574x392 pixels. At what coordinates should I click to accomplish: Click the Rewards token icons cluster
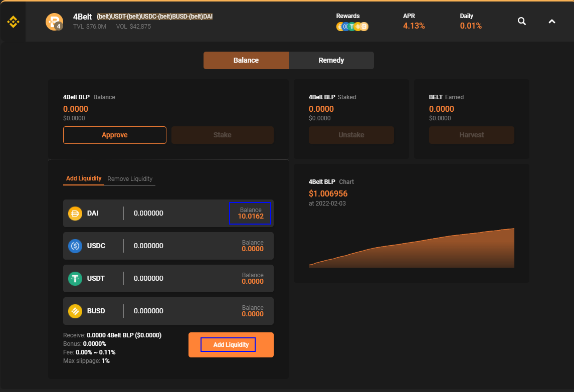352,27
